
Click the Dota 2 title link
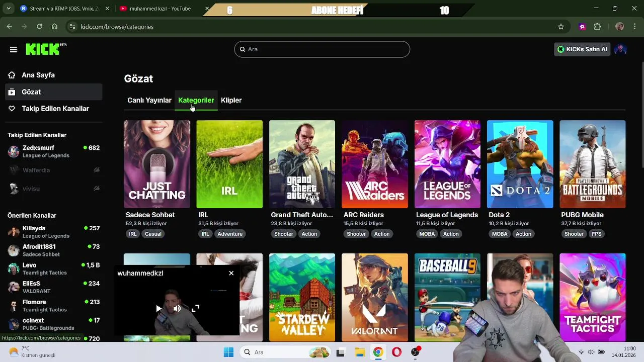point(499,215)
